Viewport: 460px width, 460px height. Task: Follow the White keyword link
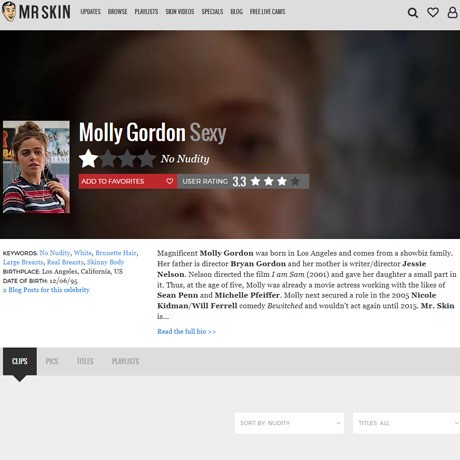[x=83, y=253]
